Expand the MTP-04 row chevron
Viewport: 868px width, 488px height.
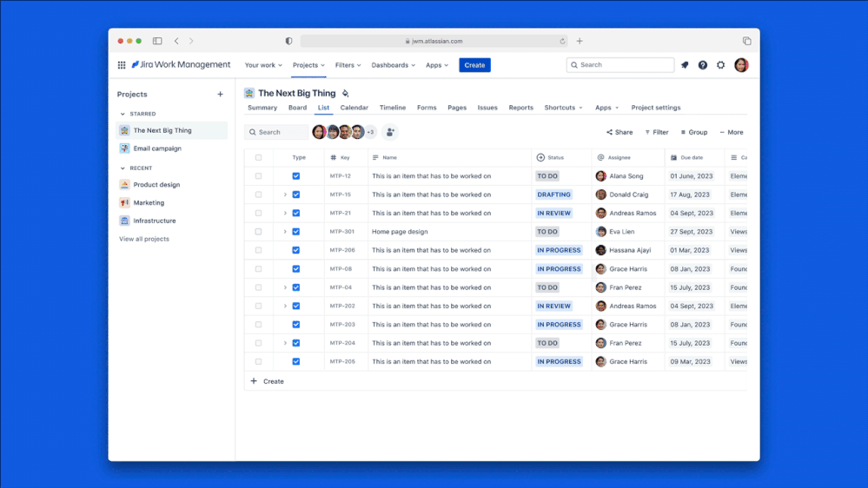click(285, 287)
